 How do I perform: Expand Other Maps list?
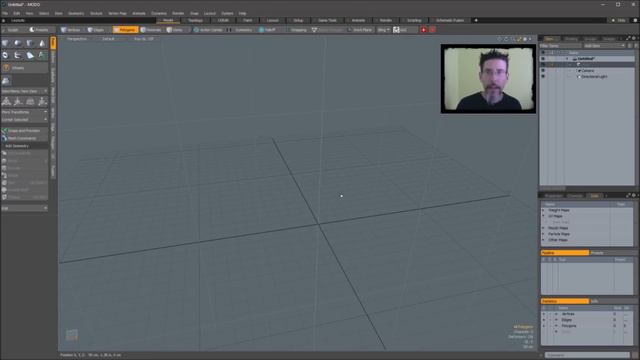tap(544, 240)
